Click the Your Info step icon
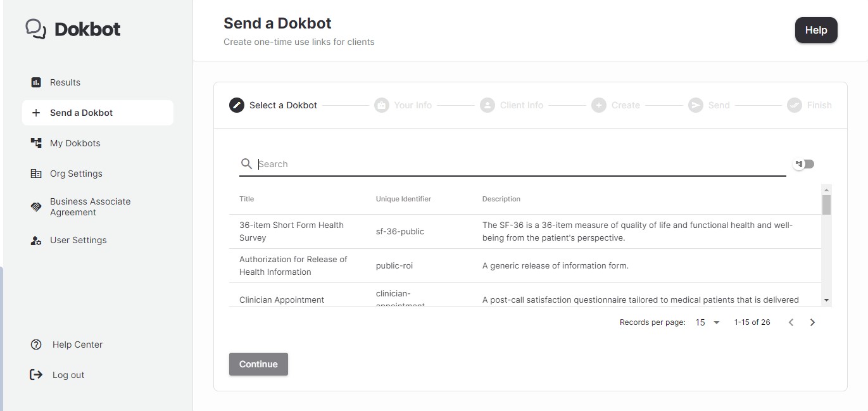Image resolution: width=868 pixels, height=411 pixels. click(381, 105)
